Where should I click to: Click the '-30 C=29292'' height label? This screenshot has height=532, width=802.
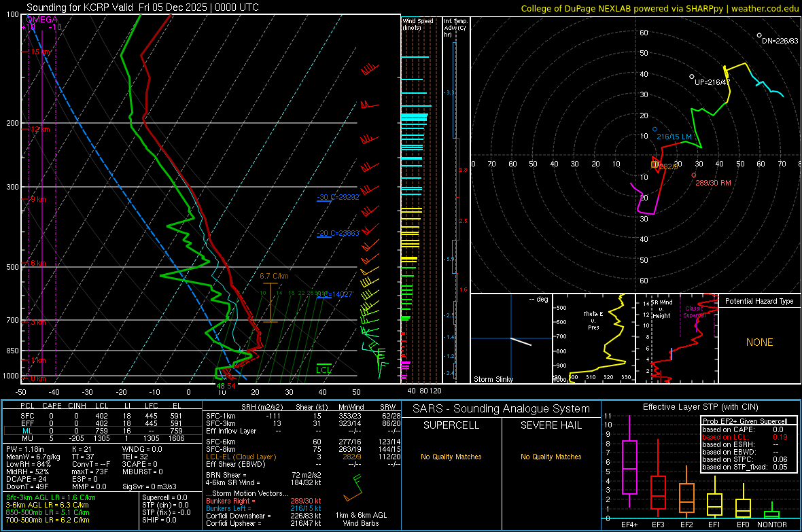click(x=338, y=197)
